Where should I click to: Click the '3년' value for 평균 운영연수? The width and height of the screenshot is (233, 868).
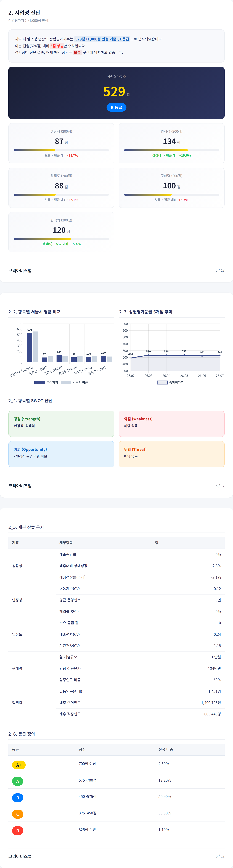[218, 600]
